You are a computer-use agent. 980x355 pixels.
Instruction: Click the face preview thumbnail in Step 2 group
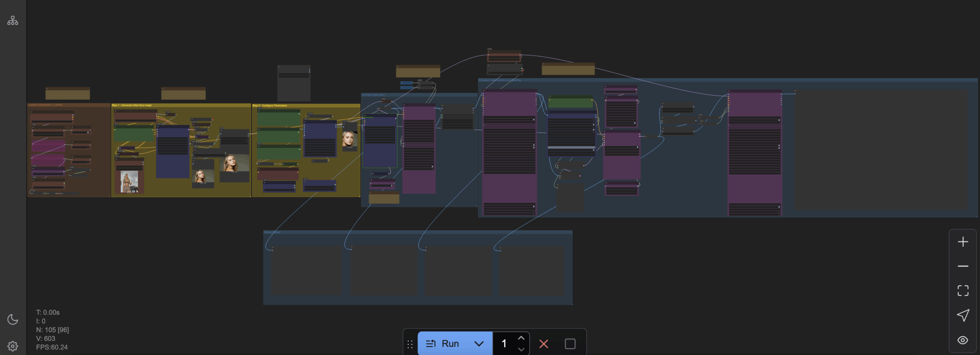[349, 139]
